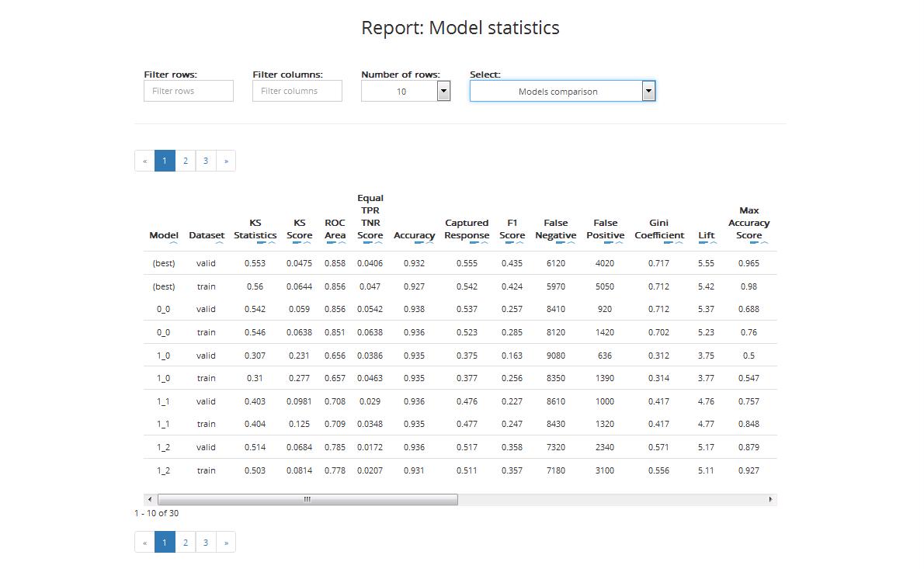Screen dimensions: 924x569
Task: Go to page 2 in the top pagination
Action: click(186, 161)
